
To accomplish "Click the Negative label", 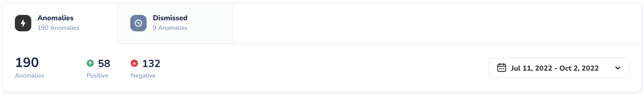I will click(x=143, y=76).
